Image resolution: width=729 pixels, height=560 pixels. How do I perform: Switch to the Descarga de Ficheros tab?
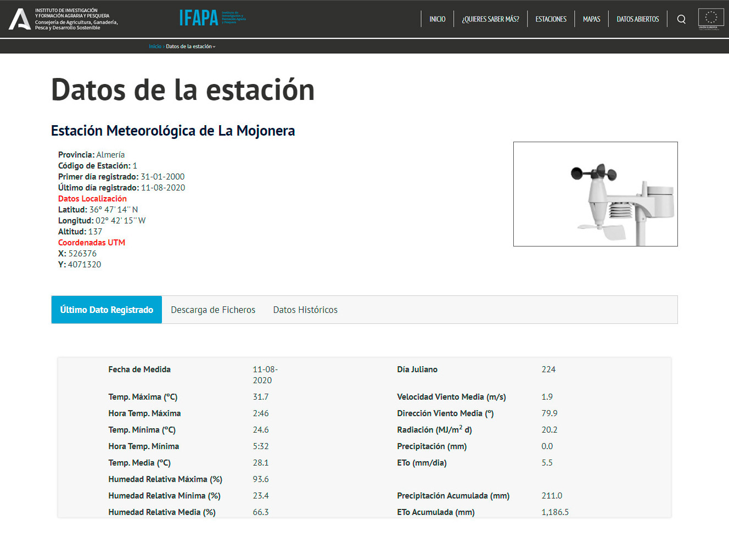click(213, 310)
